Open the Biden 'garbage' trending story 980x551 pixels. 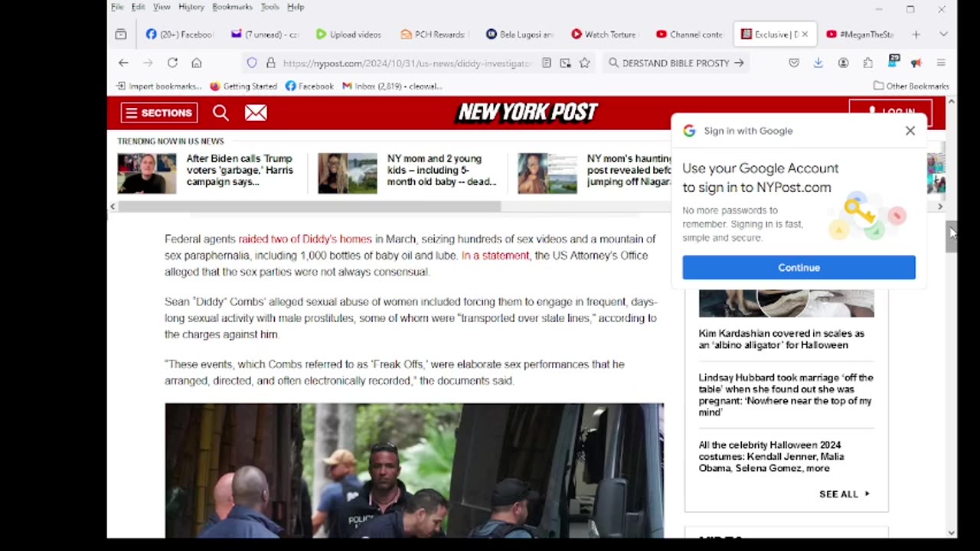[240, 170]
